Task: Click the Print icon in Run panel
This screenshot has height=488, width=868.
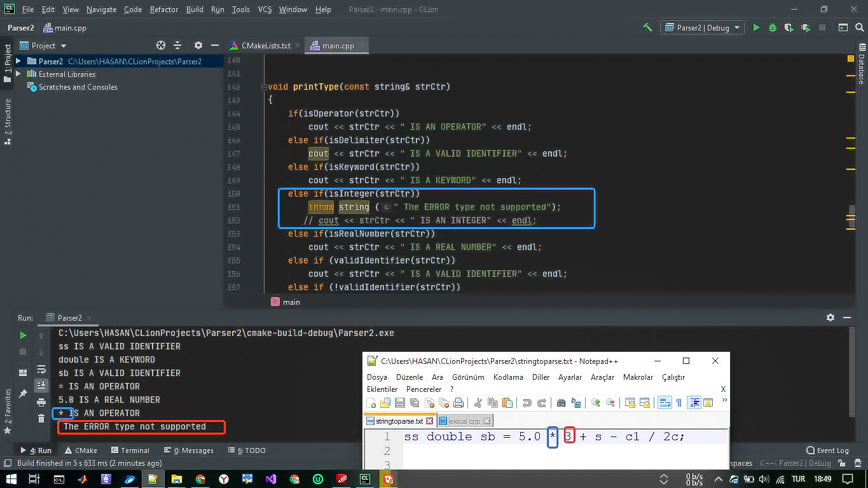Action: tap(41, 402)
